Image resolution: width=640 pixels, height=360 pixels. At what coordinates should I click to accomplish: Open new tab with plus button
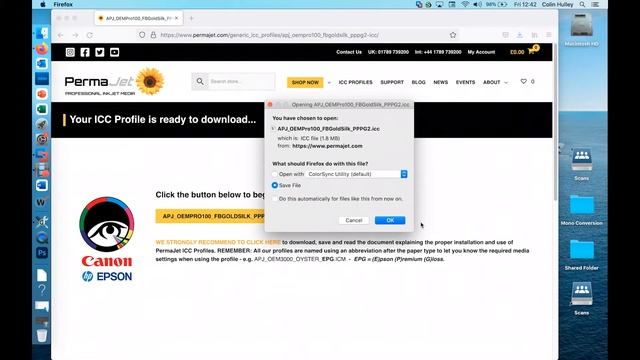[191, 18]
